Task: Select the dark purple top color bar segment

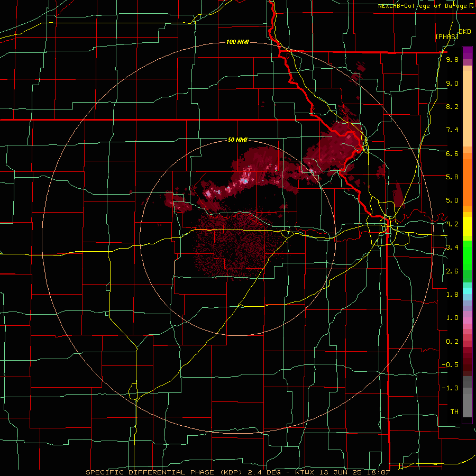Action: 467,52
